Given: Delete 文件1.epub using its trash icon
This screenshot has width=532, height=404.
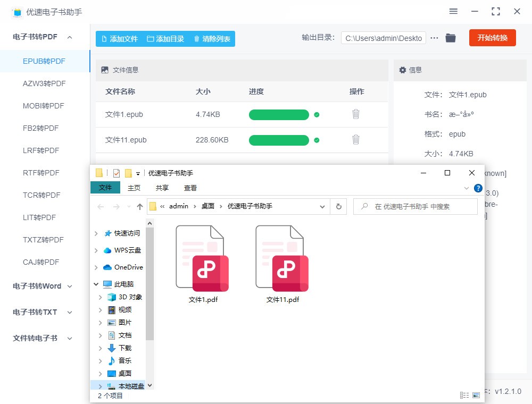Looking at the screenshot, I should (x=355, y=114).
